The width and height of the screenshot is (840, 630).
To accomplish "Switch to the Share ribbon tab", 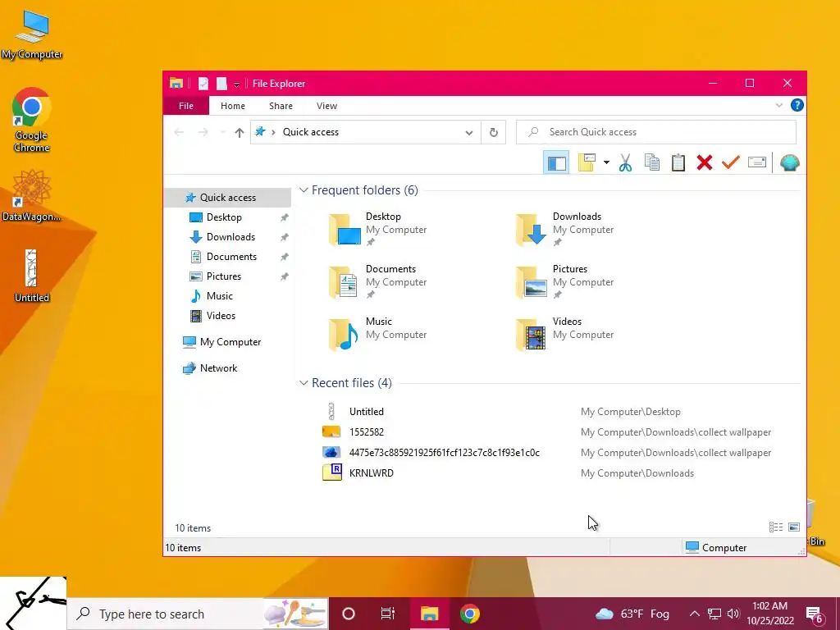I will 281,106.
